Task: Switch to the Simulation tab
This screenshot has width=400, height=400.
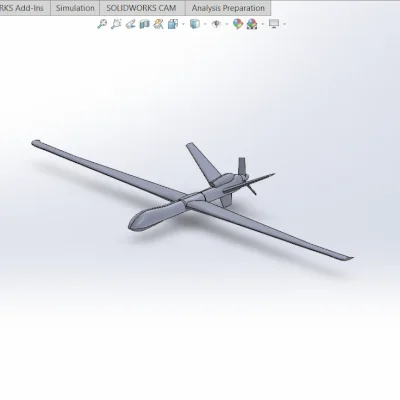Action: point(75,8)
